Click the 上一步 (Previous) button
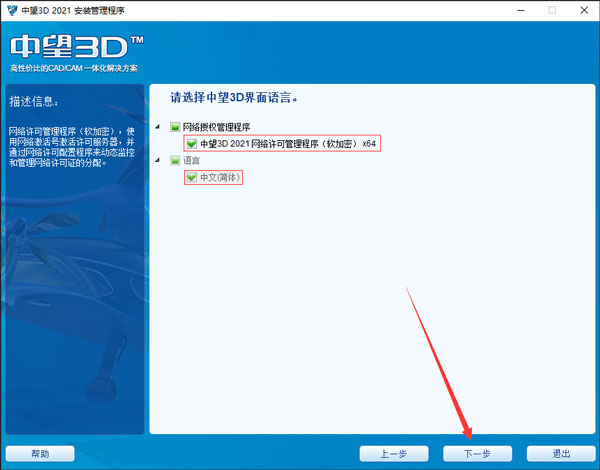Image resolution: width=600 pixels, height=470 pixels. click(394, 454)
